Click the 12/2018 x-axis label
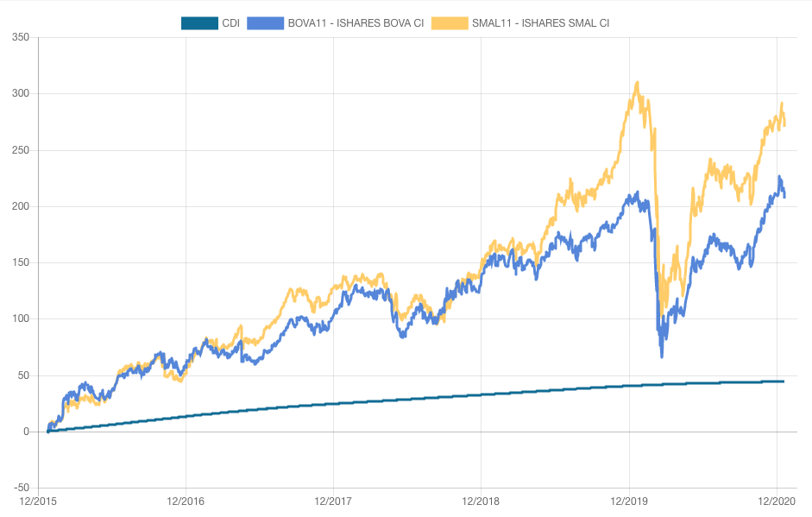Screen dimensions: 812x517 click(x=481, y=501)
